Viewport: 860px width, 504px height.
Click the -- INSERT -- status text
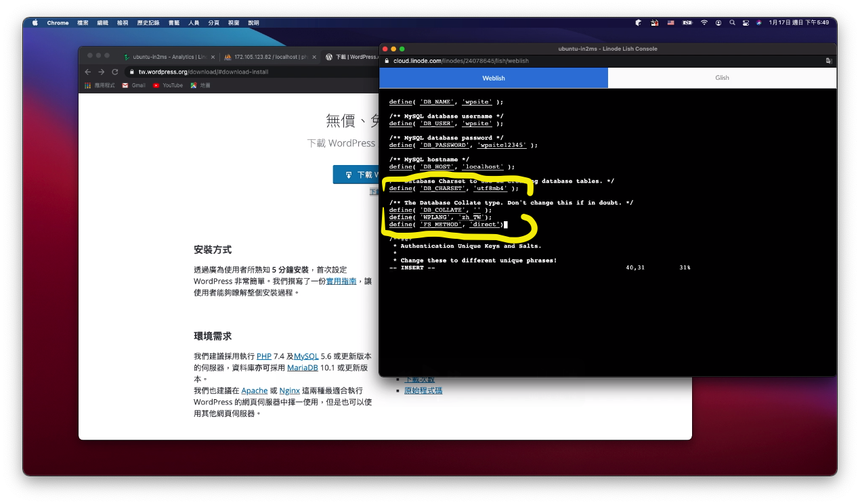point(412,268)
